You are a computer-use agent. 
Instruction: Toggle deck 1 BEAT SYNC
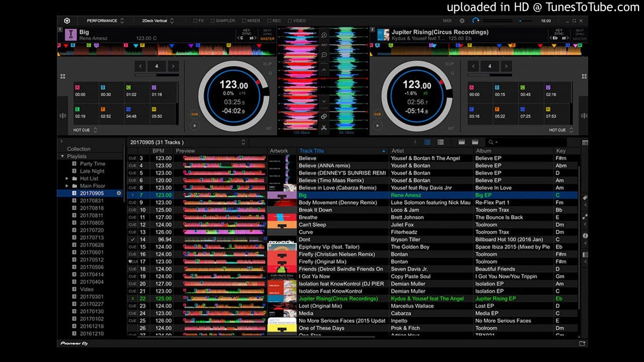[x=268, y=32]
